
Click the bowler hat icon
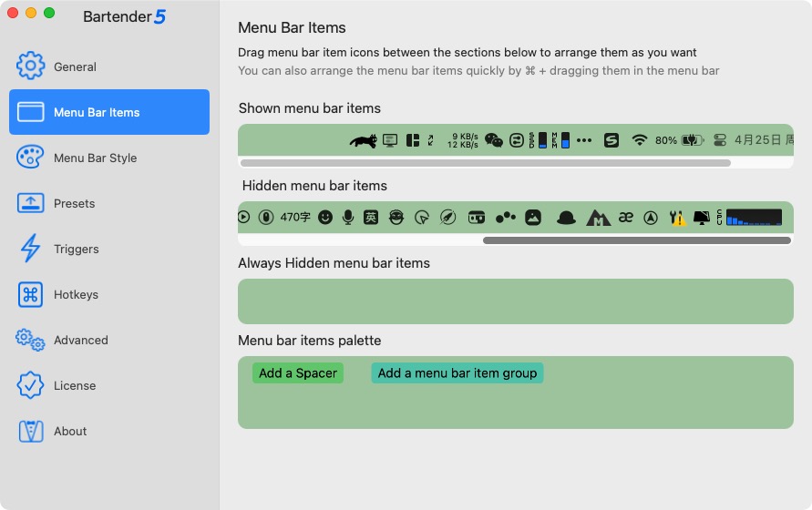click(566, 218)
